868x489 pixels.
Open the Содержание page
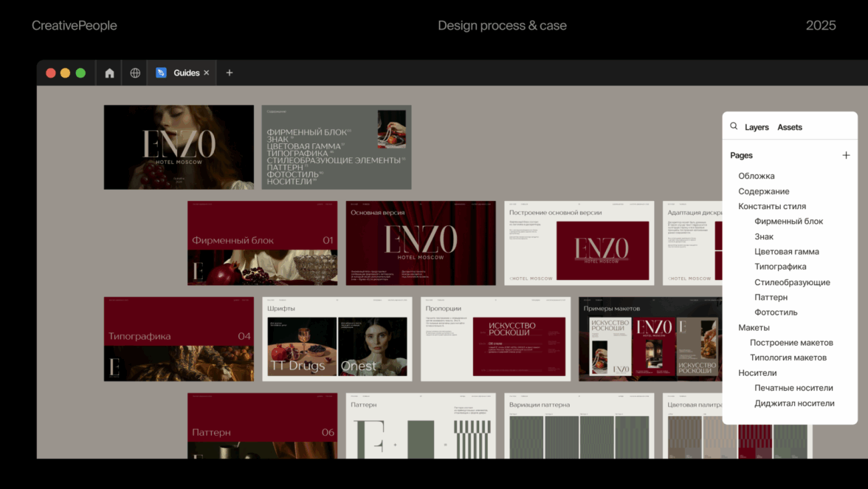(x=763, y=191)
